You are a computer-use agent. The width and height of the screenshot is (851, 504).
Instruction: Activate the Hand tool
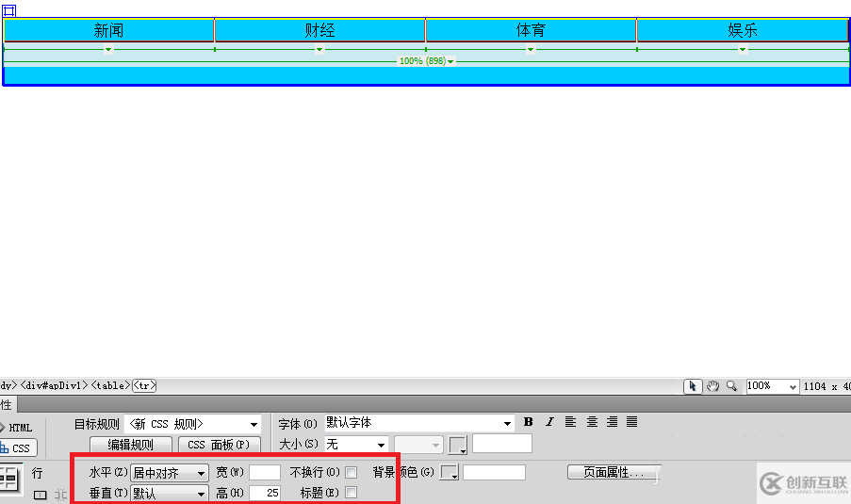[x=712, y=386]
